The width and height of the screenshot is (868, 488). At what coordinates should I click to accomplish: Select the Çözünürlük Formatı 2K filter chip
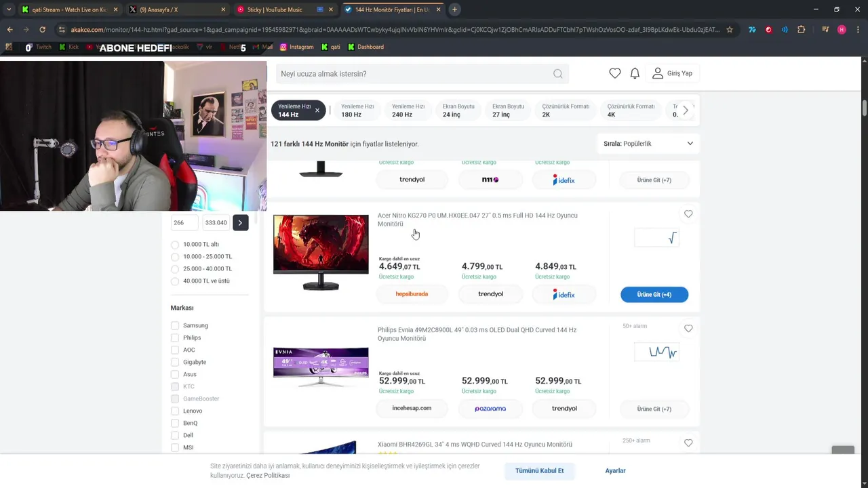point(566,110)
